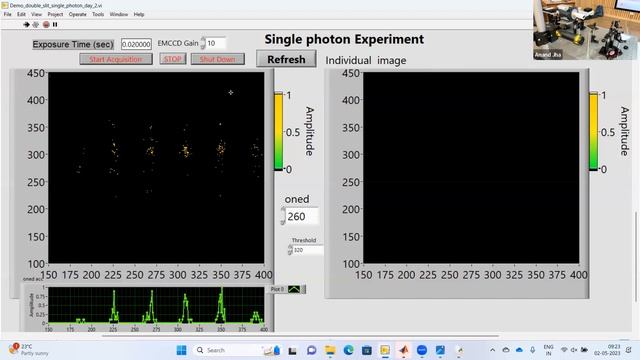Click the MATLAB icon in the taskbar

(x=404, y=350)
